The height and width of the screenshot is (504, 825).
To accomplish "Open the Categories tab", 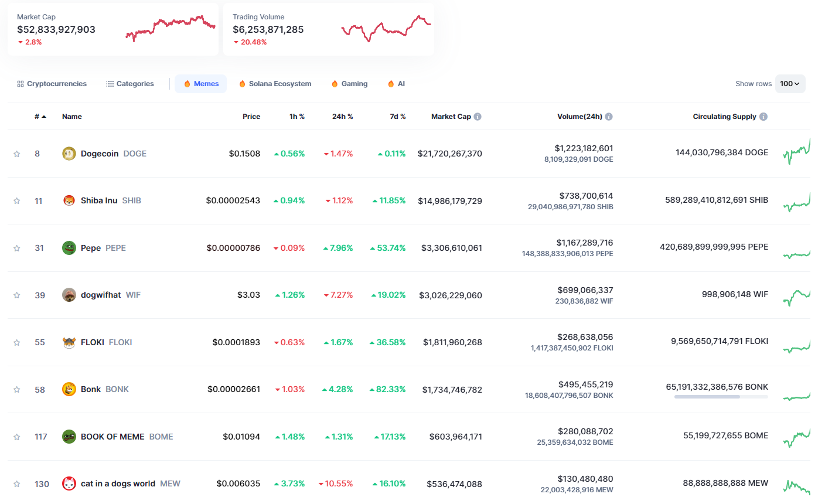I will [130, 84].
